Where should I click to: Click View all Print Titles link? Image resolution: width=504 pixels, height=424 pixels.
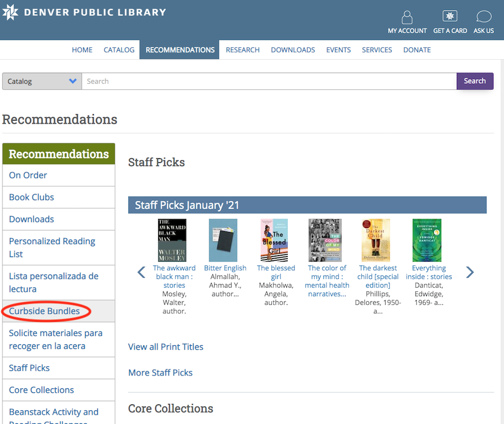(x=165, y=347)
